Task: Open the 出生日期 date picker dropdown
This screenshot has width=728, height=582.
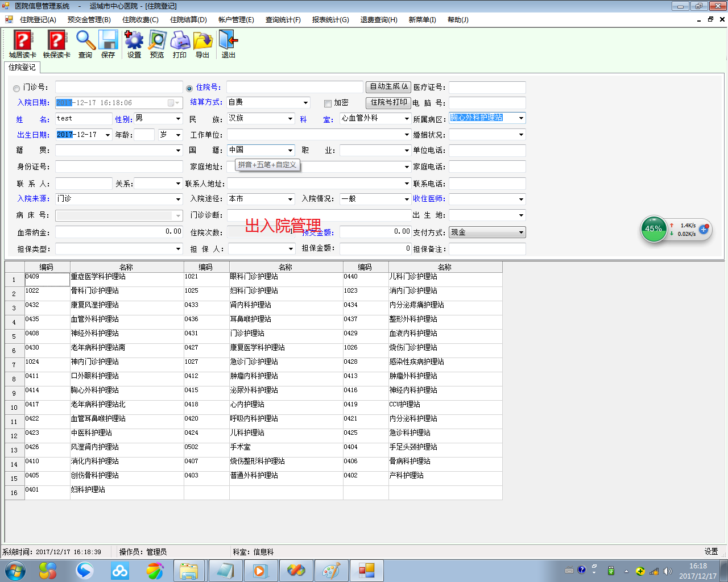Action: click(x=107, y=135)
